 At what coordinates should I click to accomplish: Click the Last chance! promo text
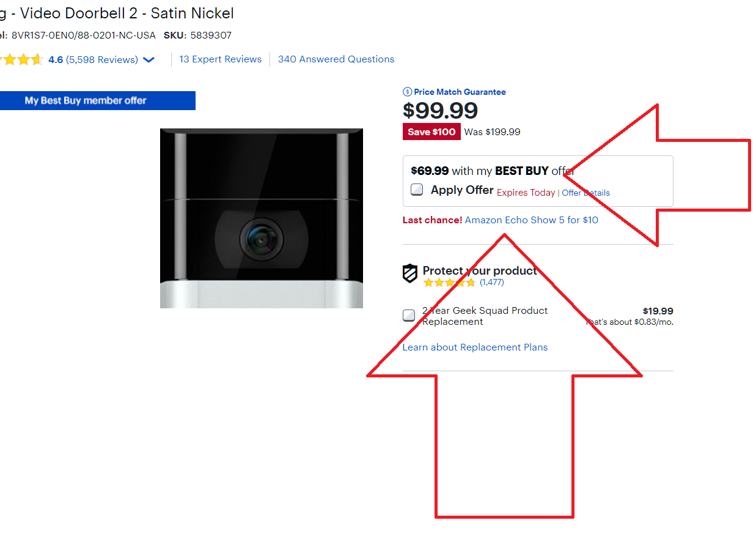pyautogui.click(x=433, y=220)
